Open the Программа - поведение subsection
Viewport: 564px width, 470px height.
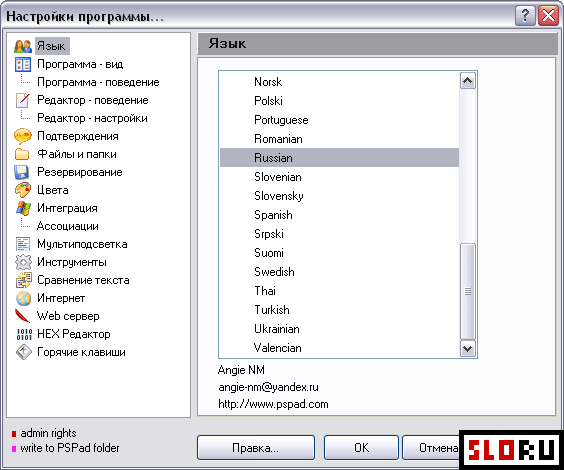[x=98, y=82]
